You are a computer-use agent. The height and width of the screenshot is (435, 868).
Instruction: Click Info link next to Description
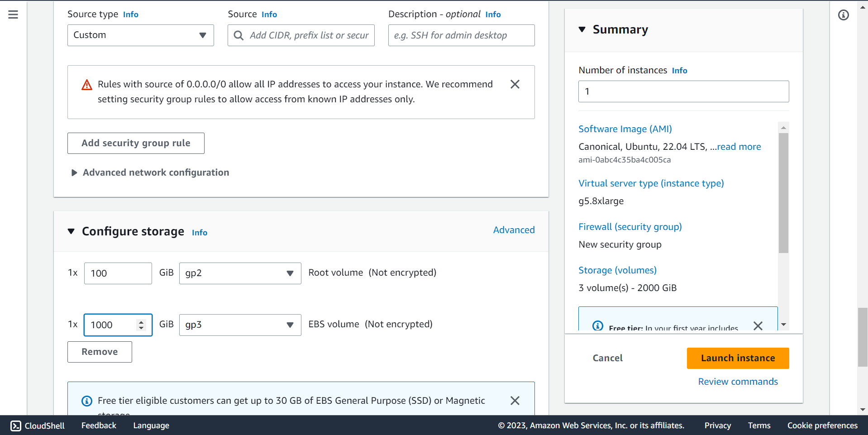pos(493,14)
